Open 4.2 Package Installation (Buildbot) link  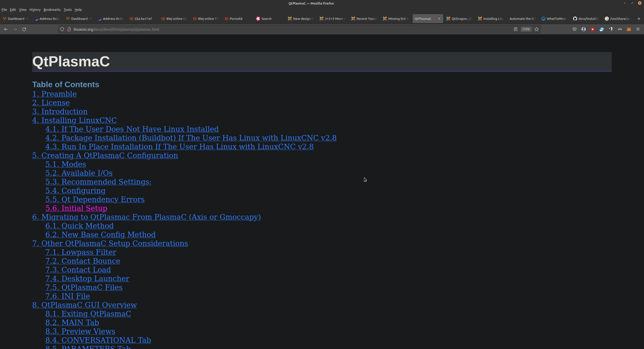[191, 138]
